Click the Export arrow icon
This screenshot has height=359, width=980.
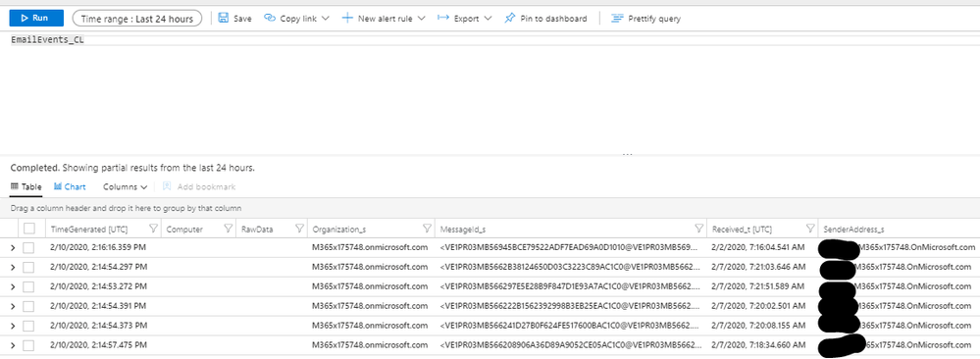click(x=443, y=18)
